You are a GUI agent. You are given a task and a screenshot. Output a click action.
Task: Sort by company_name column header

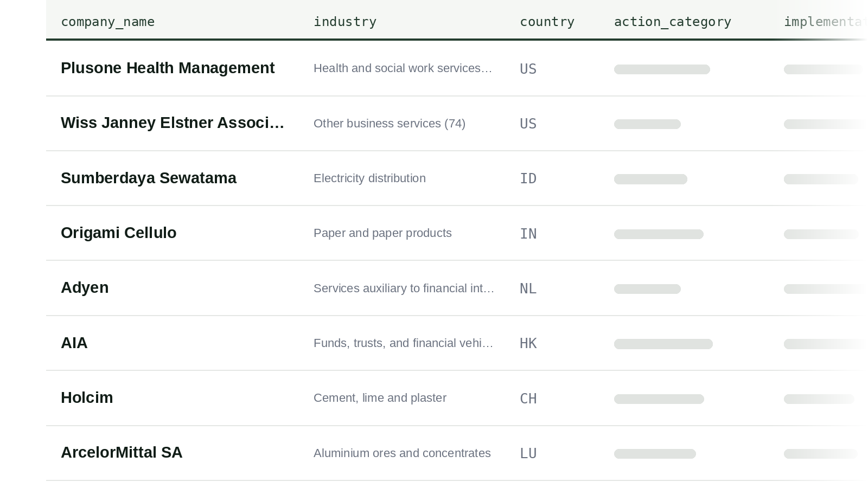(x=107, y=22)
